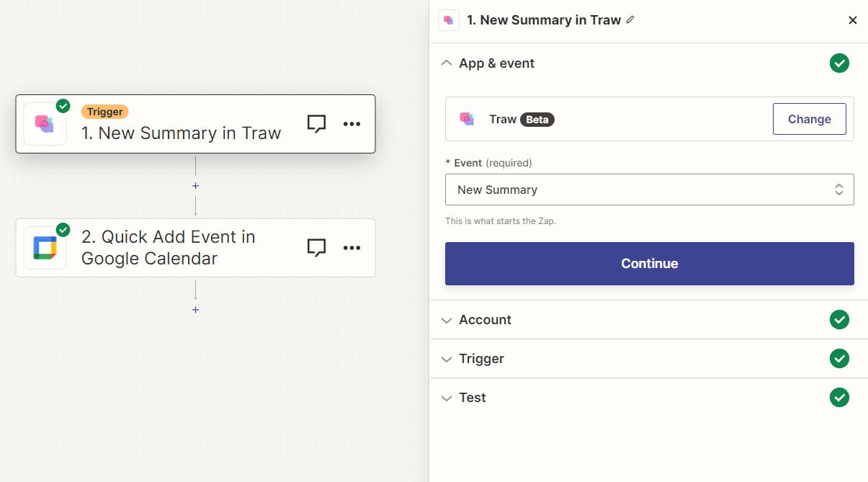Click the Traw app icon on trigger step

point(45,124)
